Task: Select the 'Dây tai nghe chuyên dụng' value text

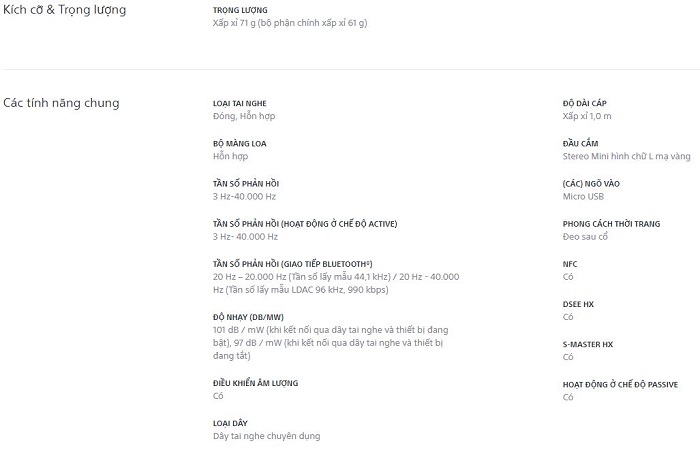Action: [267, 436]
